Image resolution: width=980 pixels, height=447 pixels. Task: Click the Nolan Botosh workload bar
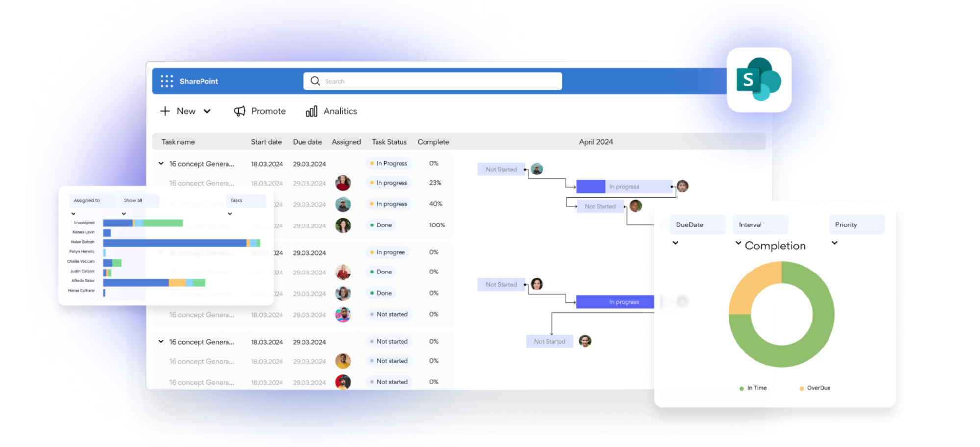182,243
